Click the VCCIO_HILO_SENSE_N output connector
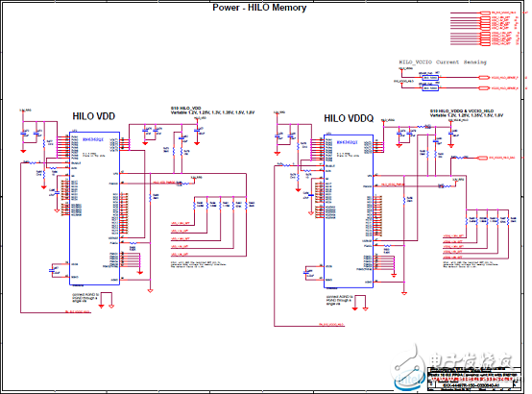 point(483,88)
